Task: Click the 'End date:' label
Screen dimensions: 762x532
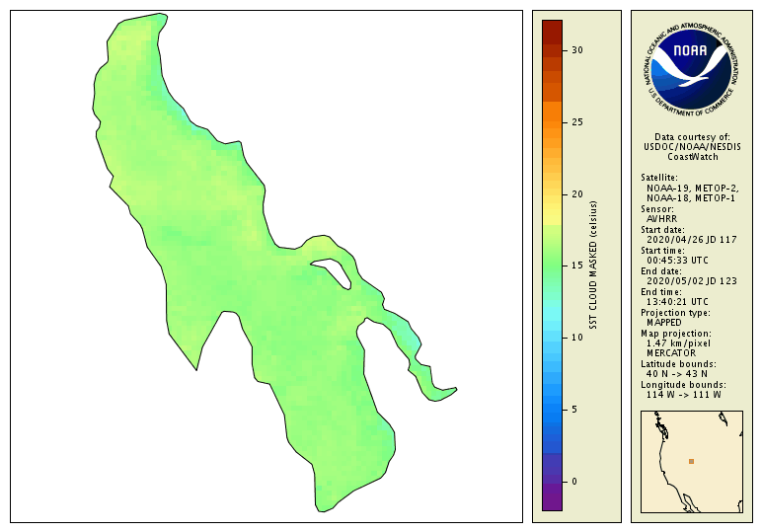Action: point(661,271)
